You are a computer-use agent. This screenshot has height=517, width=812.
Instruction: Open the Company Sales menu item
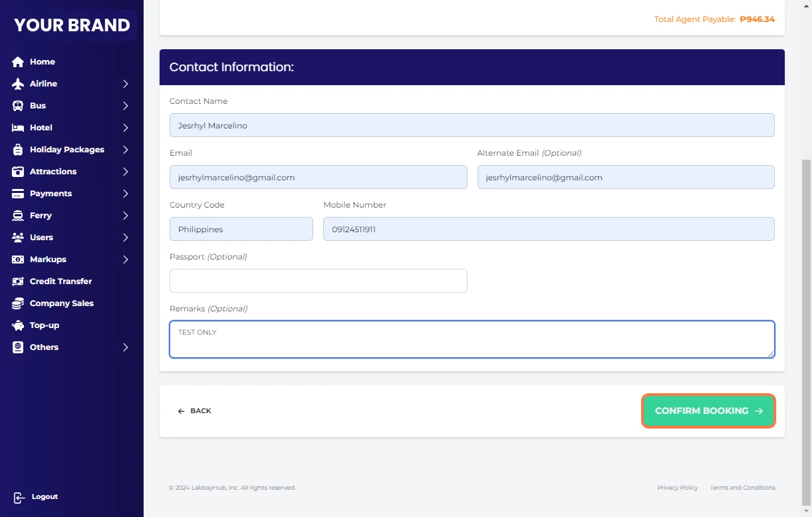click(61, 303)
